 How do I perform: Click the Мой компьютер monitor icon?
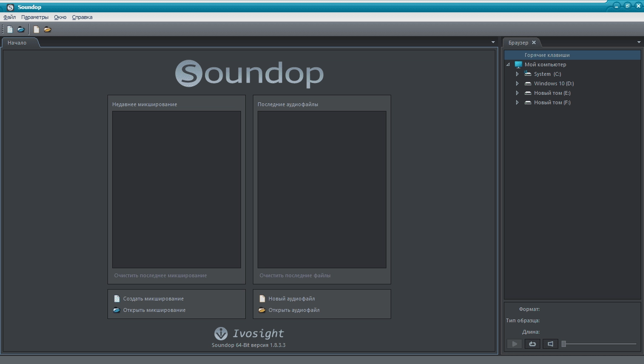519,64
